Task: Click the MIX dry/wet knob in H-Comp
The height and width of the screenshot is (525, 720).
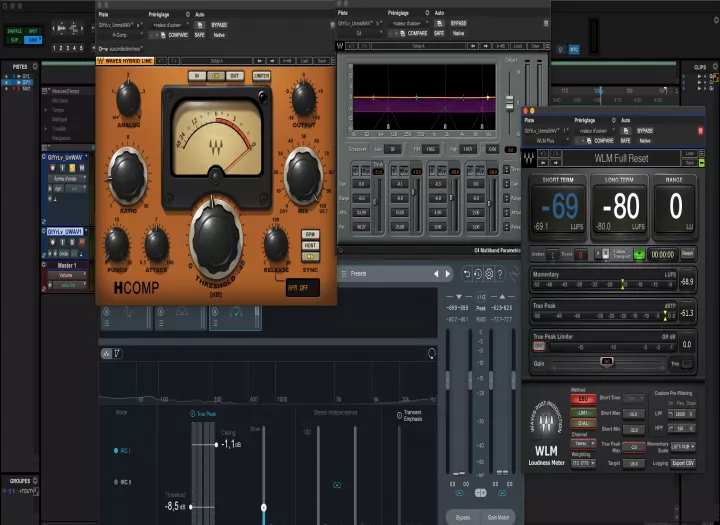Action: pos(304,176)
